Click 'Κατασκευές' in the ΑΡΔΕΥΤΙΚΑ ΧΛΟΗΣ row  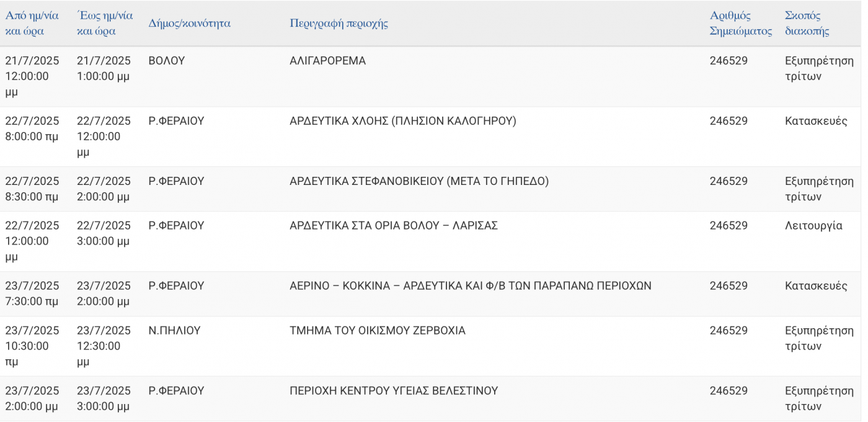pos(816,121)
